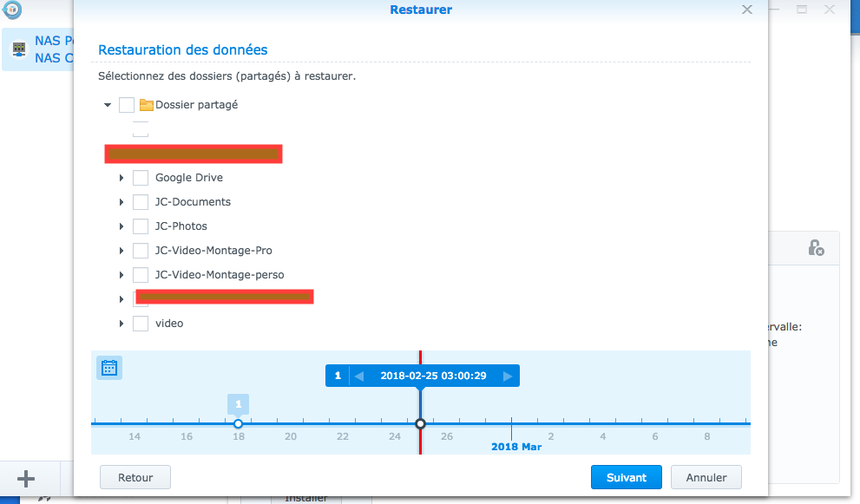The width and height of the screenshot is (860, 504).
Task: Select the backup point on the 18th
Action: point(238,424)
